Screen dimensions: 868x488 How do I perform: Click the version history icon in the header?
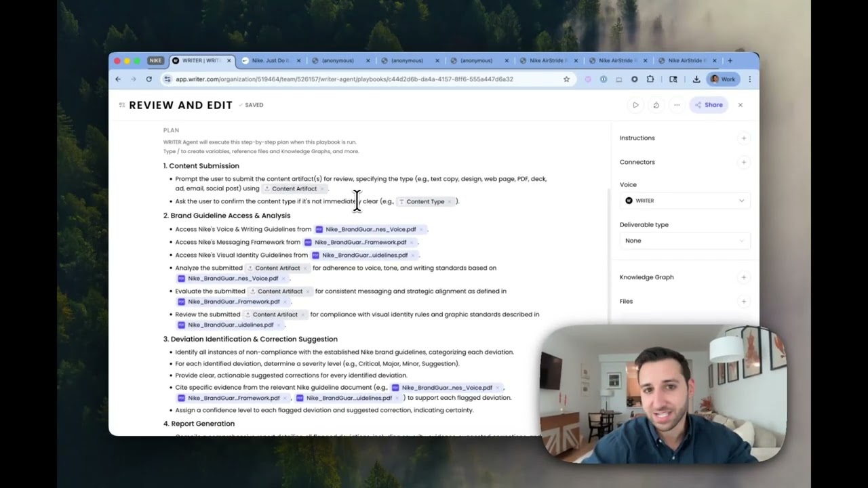tap(656, 105)
